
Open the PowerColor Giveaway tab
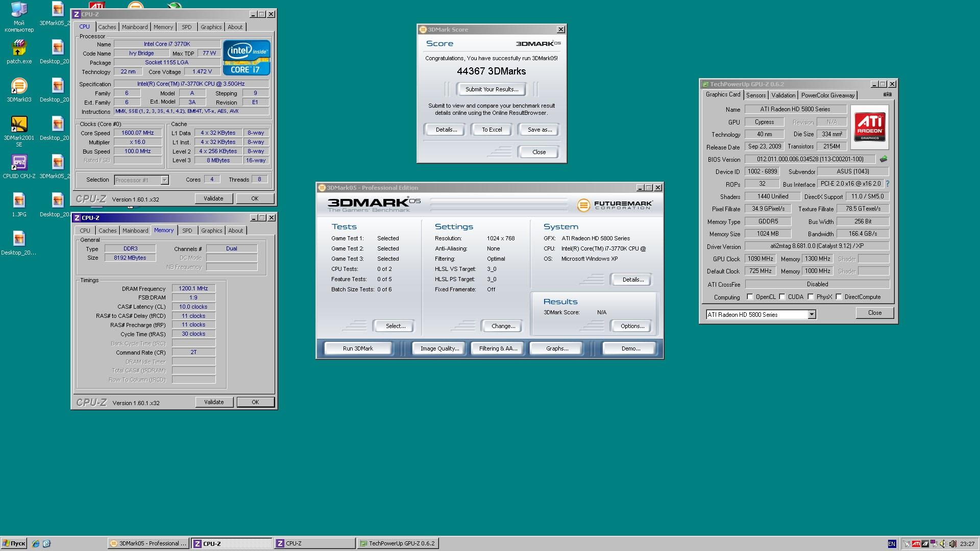click(x=827, y=95)
